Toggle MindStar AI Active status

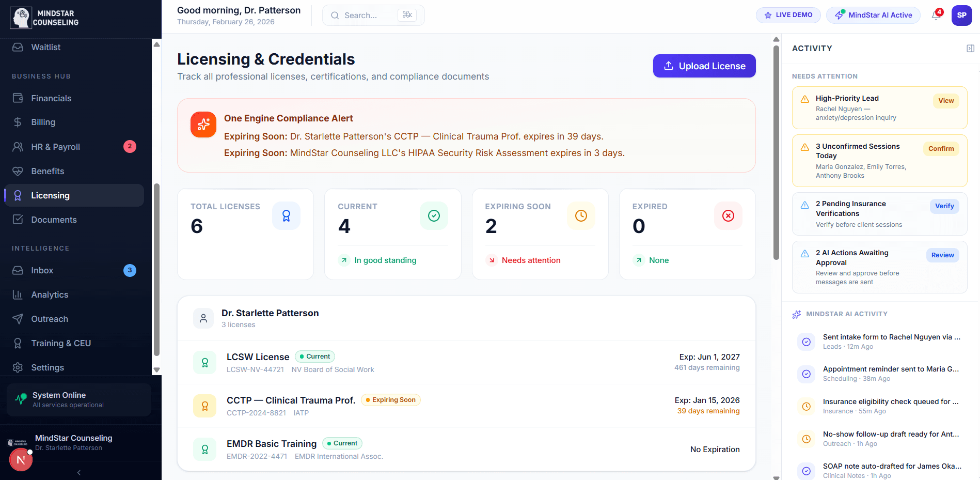(x=873, y=15)
